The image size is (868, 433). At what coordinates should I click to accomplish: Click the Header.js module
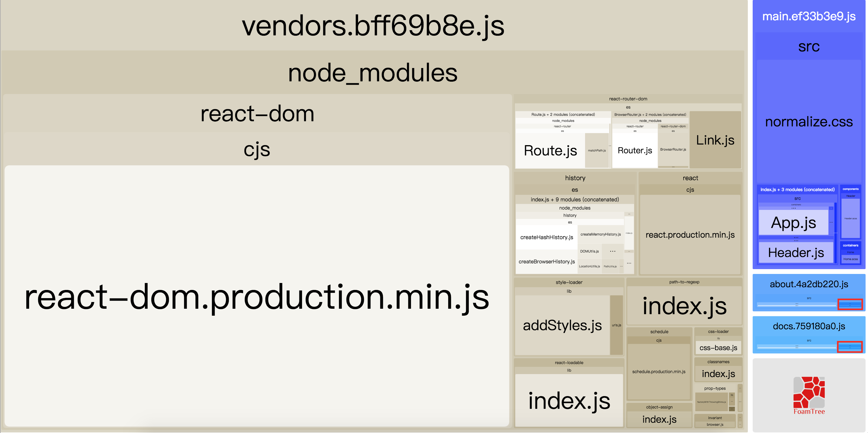[796, 252]
